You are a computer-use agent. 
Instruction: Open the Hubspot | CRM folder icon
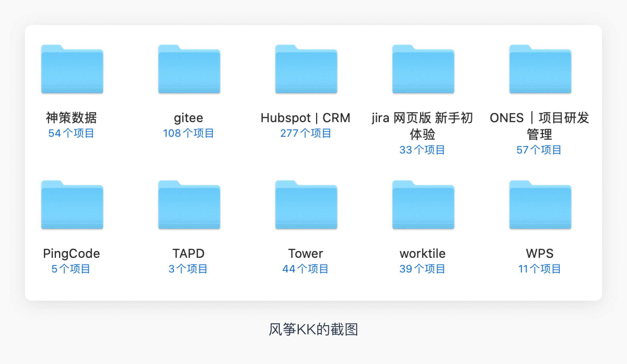306,69
